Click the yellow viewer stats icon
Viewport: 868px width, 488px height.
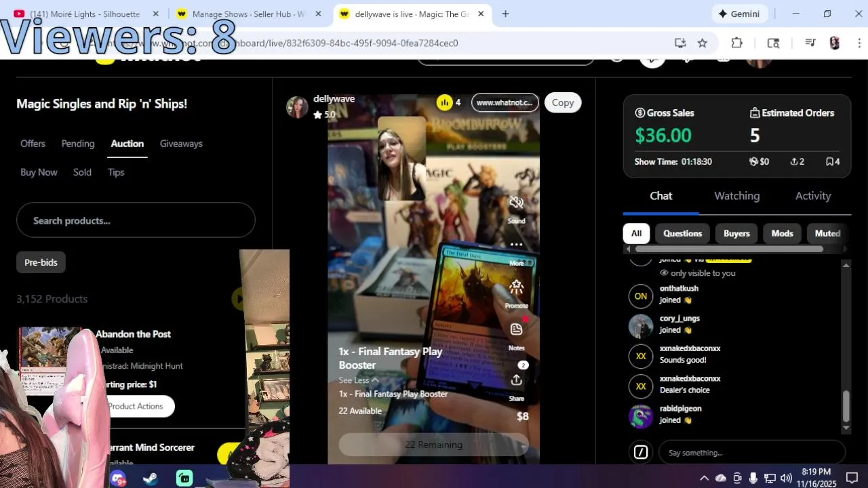coord(444,102)
